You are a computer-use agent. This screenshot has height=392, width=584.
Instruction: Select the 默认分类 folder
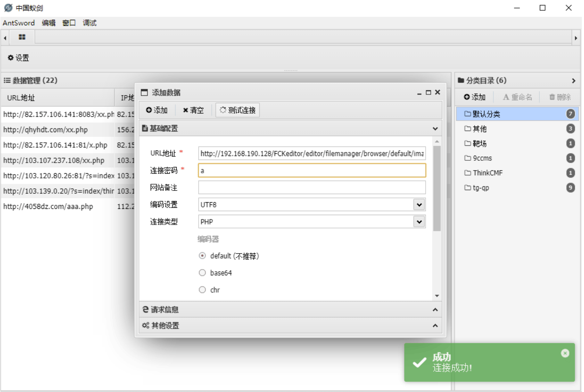click(x=518, y=114)
